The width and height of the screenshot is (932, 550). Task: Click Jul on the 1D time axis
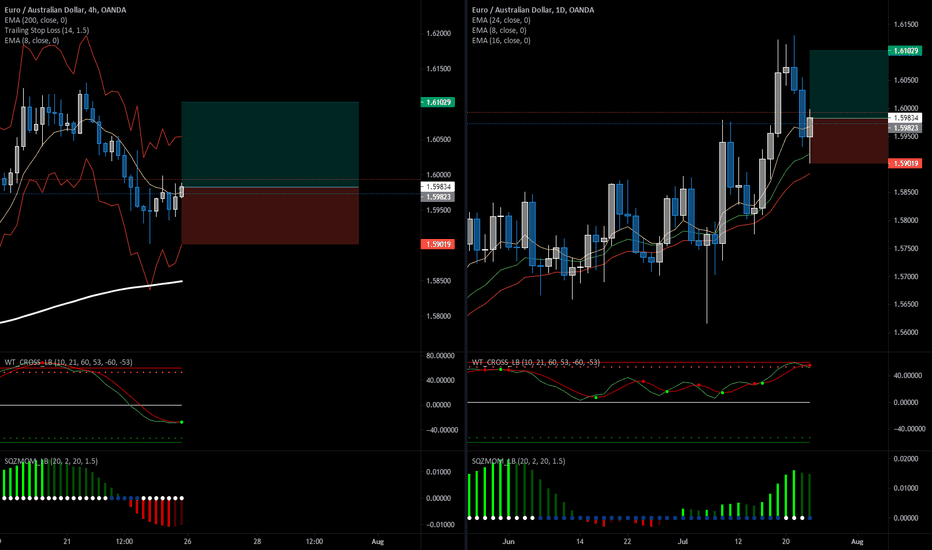[683, 542]
